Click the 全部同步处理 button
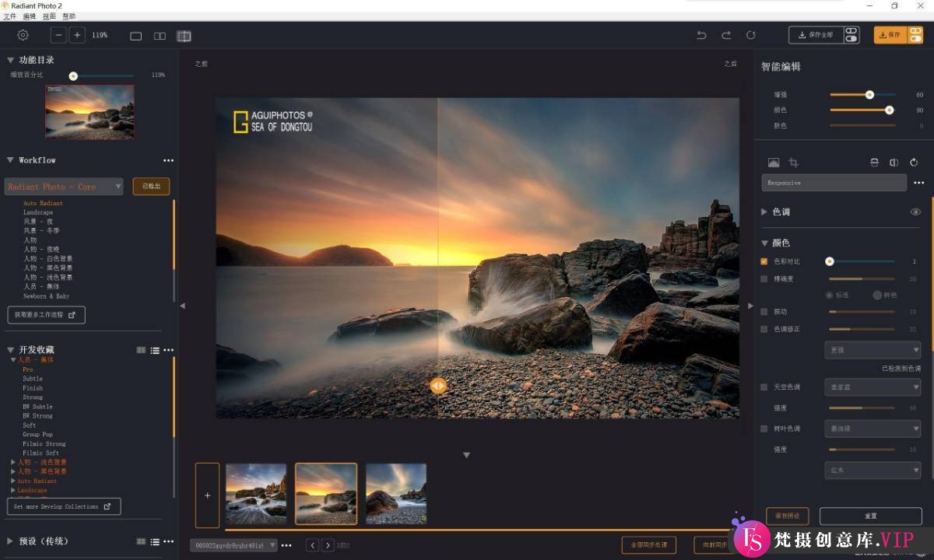The width and height of the screenshot is (934, 560). [x=648, y=544]
